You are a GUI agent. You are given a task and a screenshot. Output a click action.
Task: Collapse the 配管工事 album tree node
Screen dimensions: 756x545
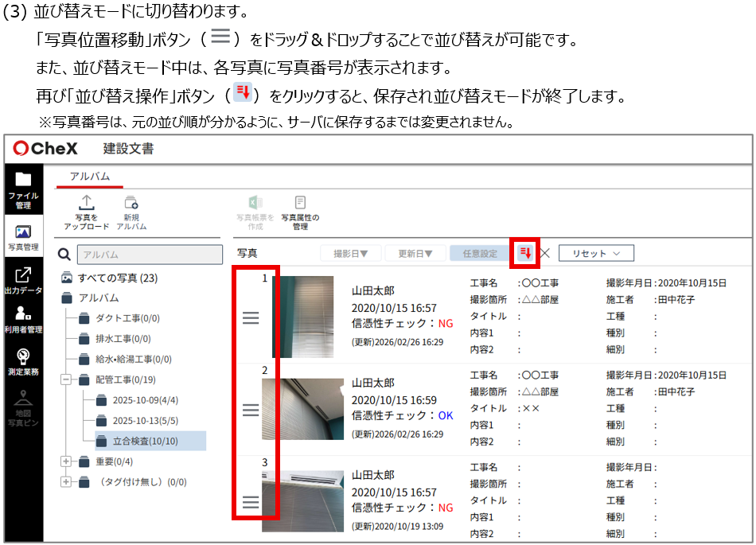point(67,380)
